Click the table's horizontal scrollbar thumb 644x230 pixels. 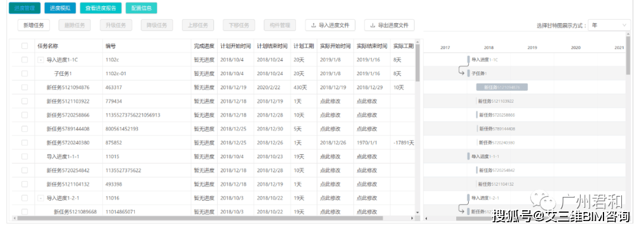tap(200, 218)
